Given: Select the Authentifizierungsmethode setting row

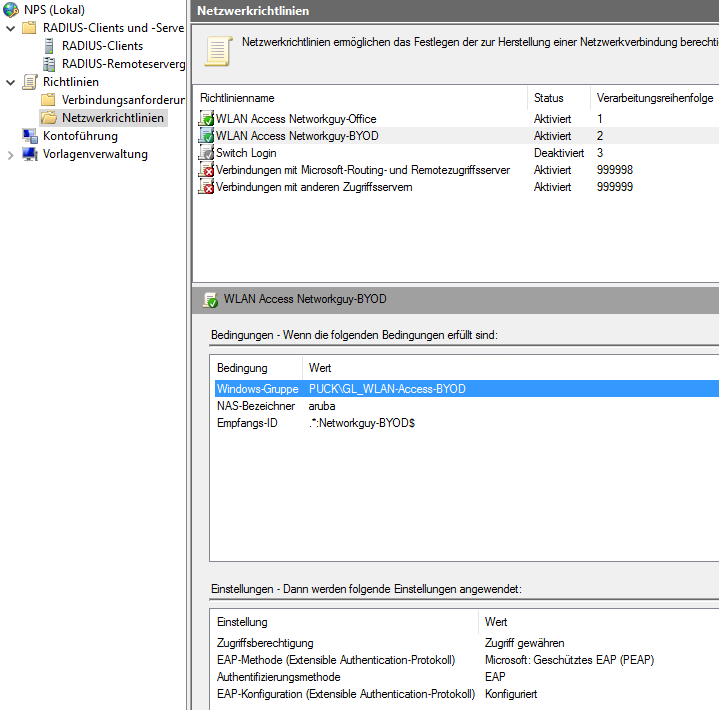Looking at the screenshot, I should point(467,677).
